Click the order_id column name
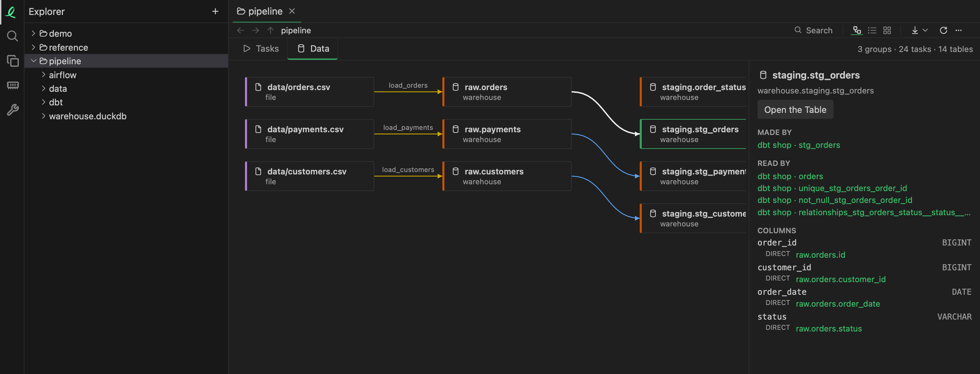 pos(777,242)
